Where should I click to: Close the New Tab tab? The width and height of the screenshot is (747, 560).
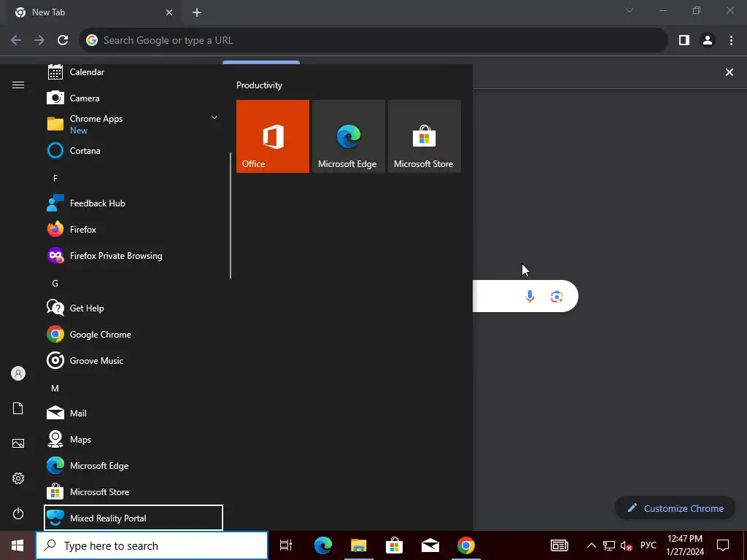point(169,12)
